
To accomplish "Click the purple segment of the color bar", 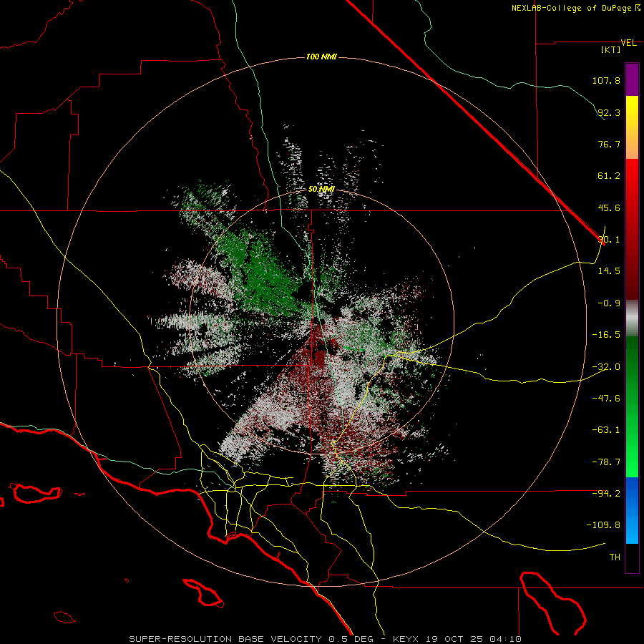I will (x=632, y=79).
